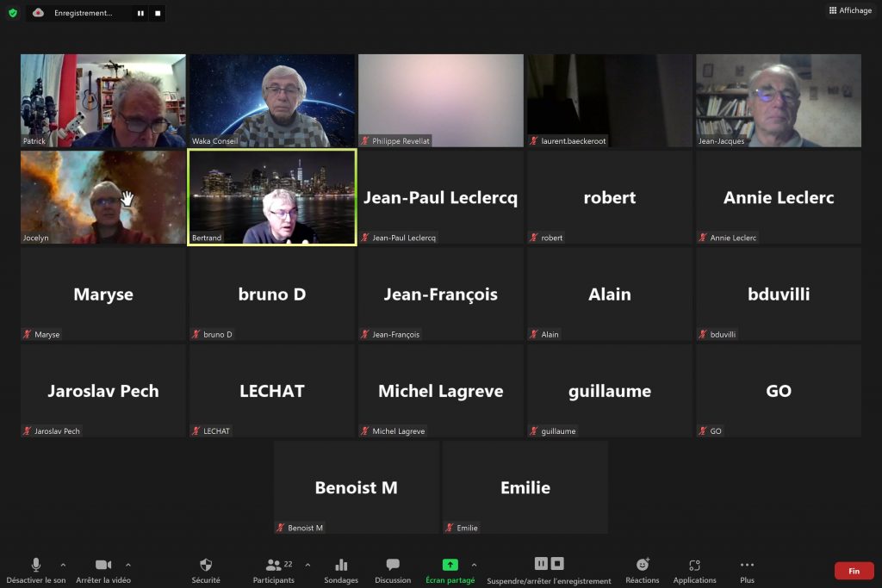Click the red Fin button
Image resolution: width=882 pixels, height=588 pixels.
pos(854,571)
